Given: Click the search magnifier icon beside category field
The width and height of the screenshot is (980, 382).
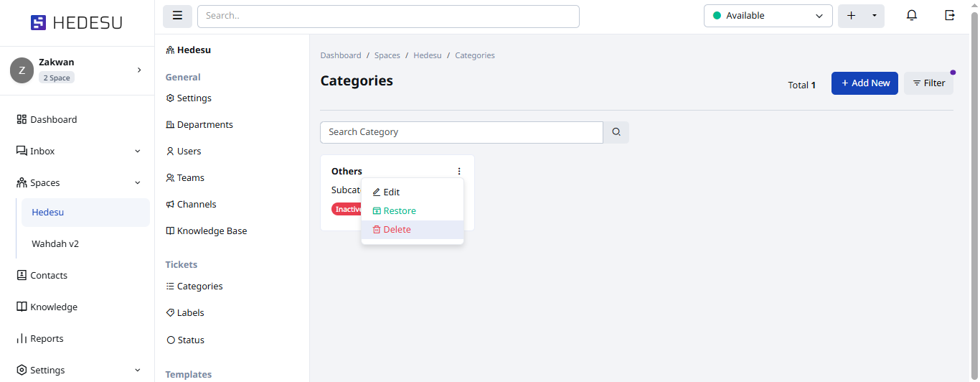Looking at the screenshot, I should click(x=616, y=132).
